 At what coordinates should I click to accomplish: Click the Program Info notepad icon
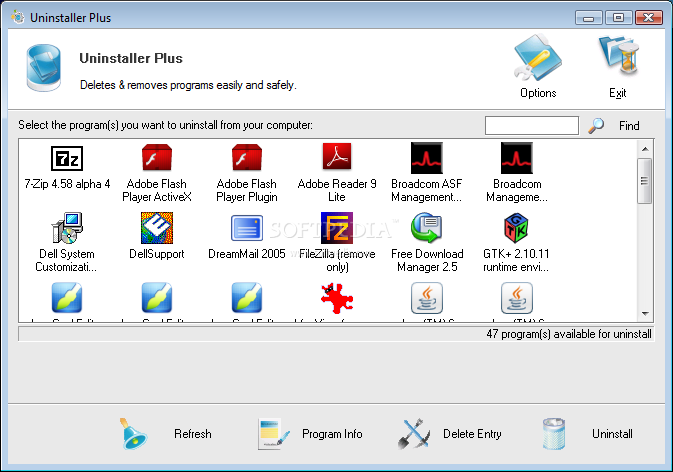pyautogui.click(x=273, y=434)
